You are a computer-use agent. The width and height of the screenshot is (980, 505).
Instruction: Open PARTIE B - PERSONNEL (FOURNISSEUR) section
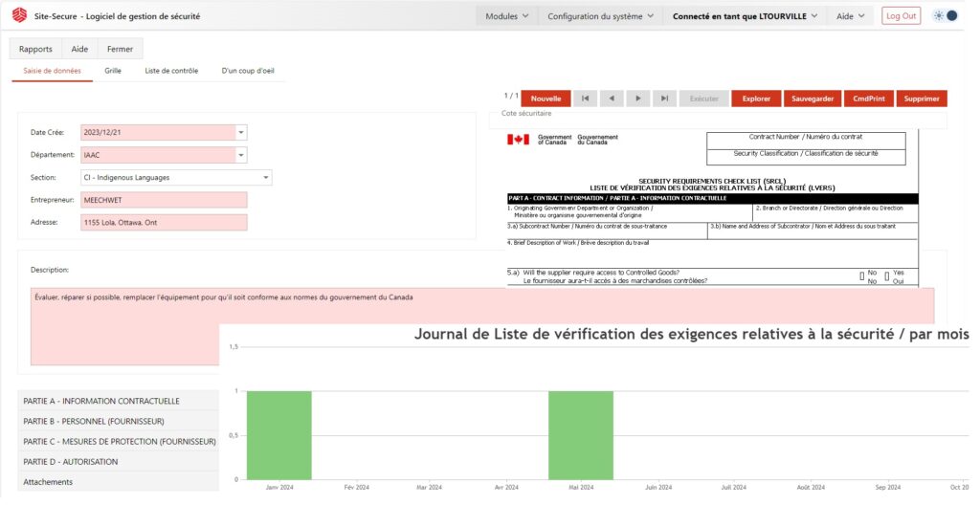(119, 421)
